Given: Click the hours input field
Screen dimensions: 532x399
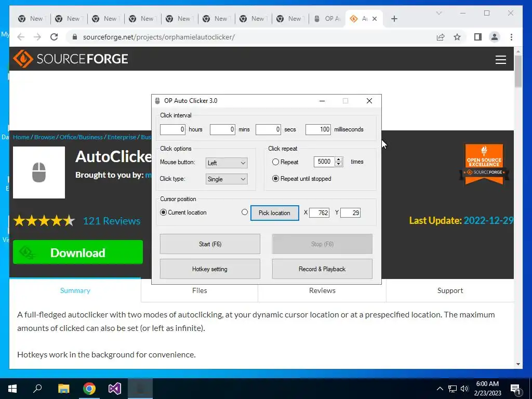Looking at the screenshot, I should (172, 129).
